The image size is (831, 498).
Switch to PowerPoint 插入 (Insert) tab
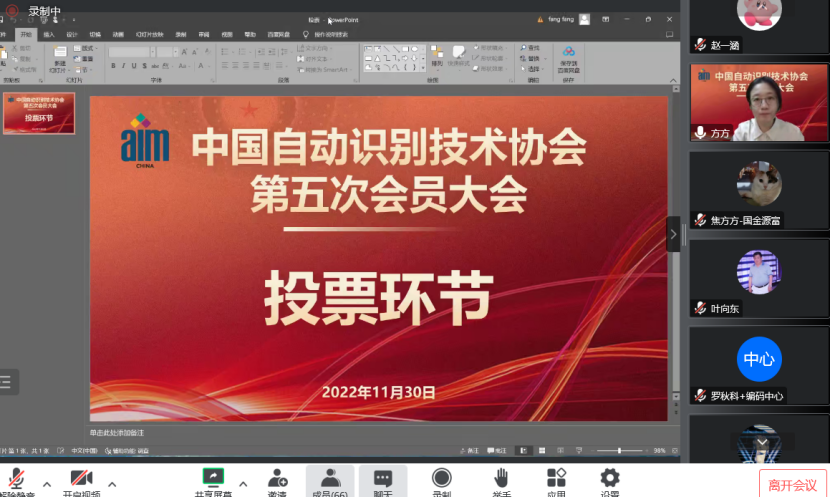click(x=49, y=34)
